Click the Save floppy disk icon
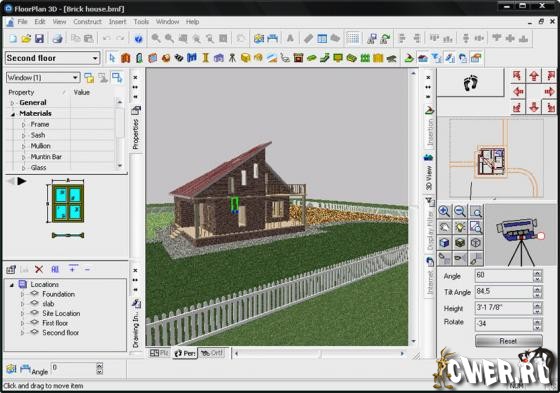 (39, 38)
